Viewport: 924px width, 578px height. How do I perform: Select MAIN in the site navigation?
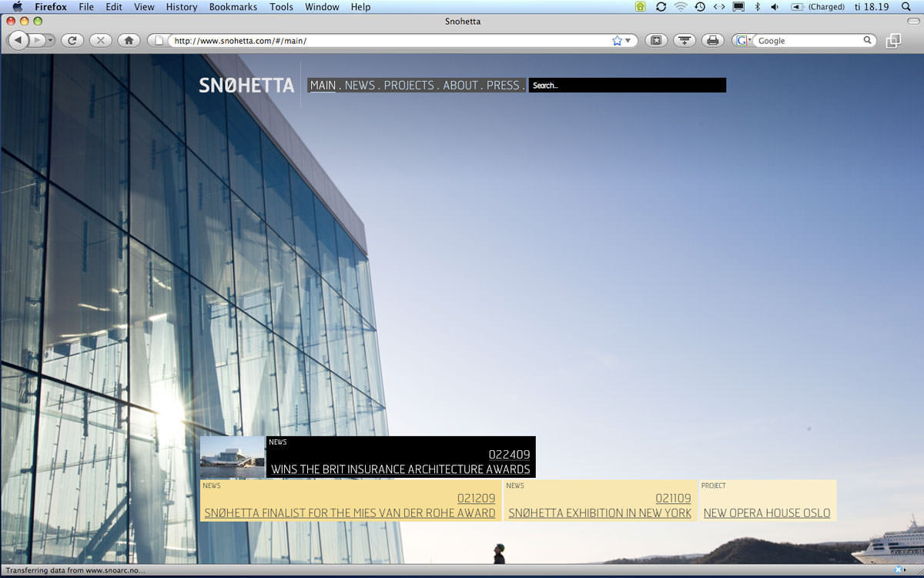point(323,86)
